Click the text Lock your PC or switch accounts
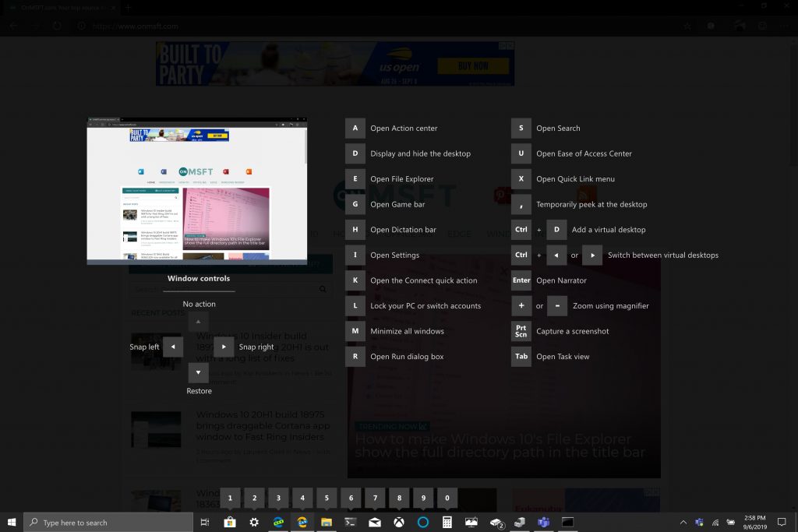Image resolution: width=798 pixels, height=532 pixels. (x=425, y=305)
